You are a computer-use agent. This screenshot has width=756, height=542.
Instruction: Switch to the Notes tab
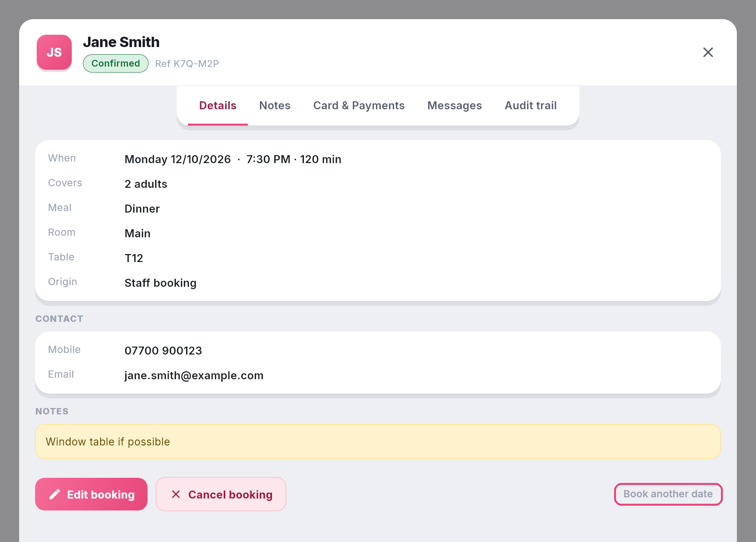coord(275,106)
